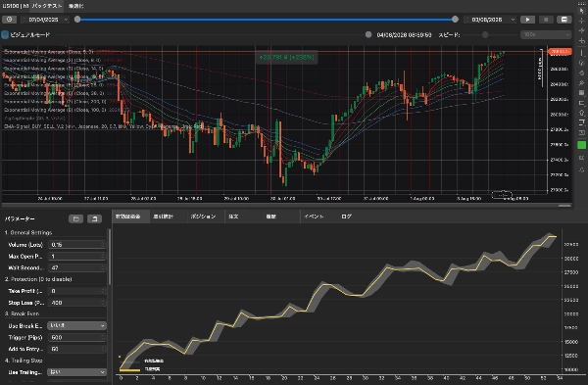
Task: Click the '2. Protection (0 to disable)' heading
Action: 38,279
